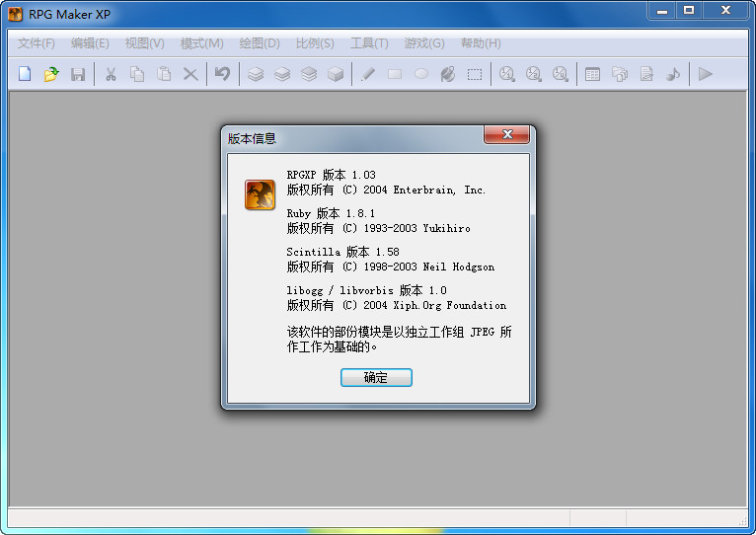Select the Rectangle drawing tool

(395, 74)
